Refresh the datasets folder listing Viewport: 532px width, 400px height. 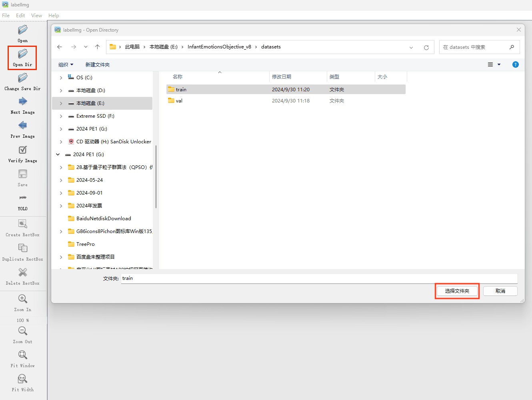(x=426, y=47)
